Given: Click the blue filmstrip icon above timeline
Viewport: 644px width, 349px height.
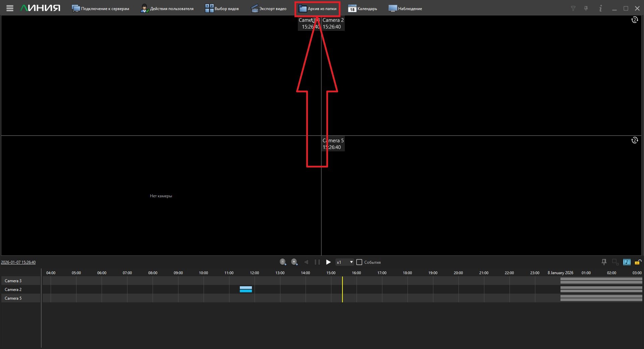Looking at the screenshot, I should (x=627, y=262).
